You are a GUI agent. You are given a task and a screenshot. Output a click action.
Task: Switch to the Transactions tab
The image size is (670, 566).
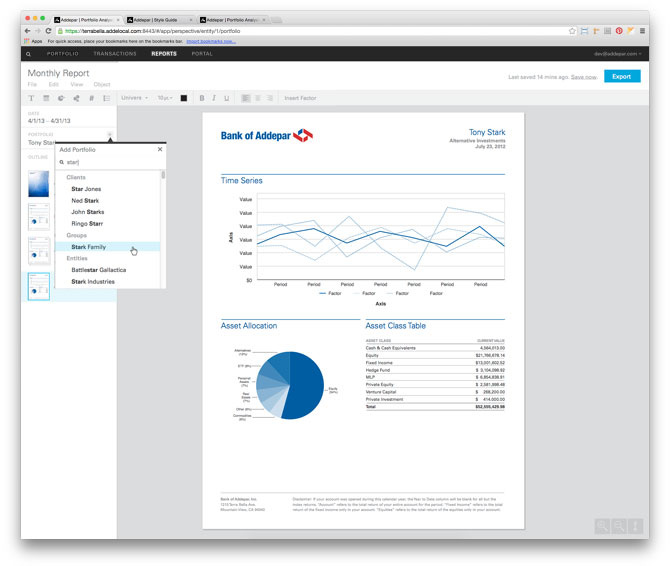[114, 53]
